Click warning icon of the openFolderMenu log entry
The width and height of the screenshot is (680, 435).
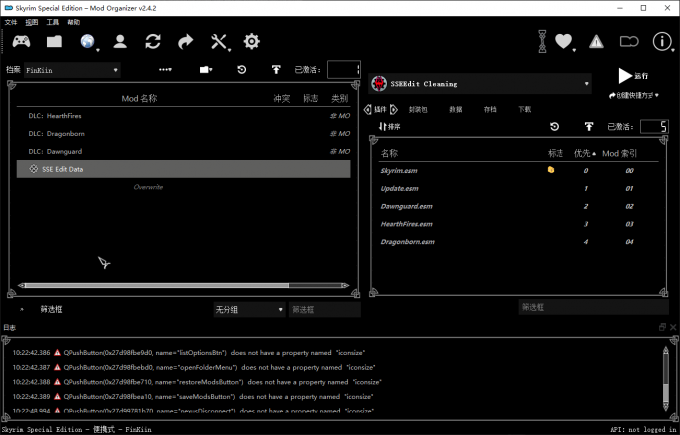[x=57, y=367]
